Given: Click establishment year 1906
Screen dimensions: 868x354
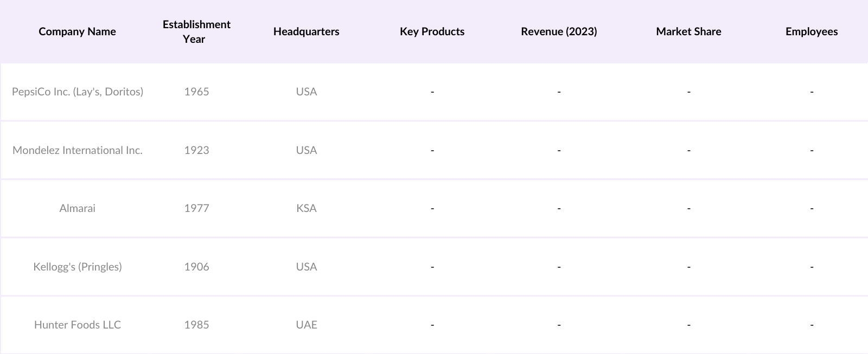Looking at the screenshot, I should pos(196,267).
